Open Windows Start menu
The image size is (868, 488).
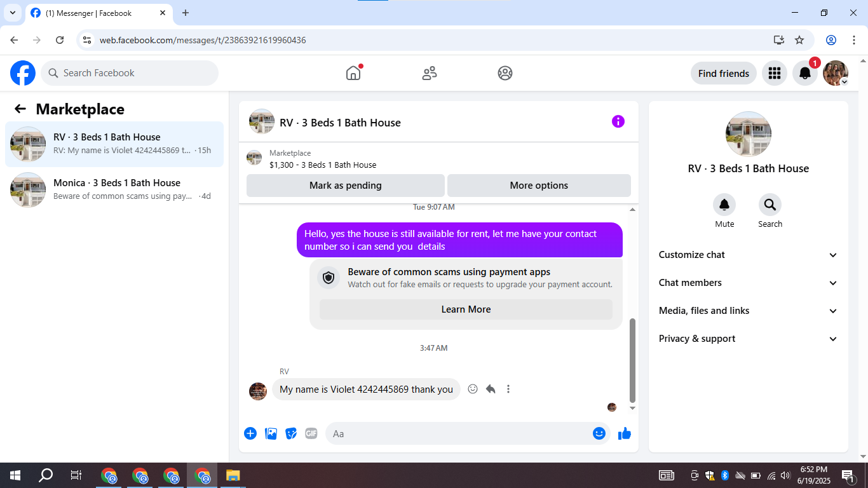click(x=15, y=475)
